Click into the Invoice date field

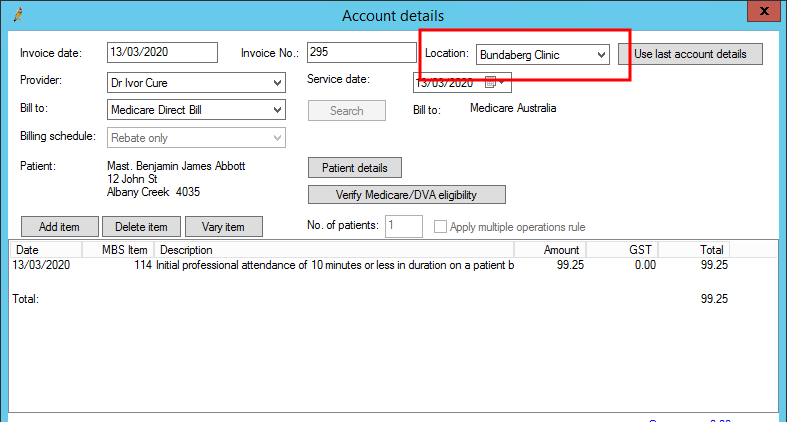161,53
